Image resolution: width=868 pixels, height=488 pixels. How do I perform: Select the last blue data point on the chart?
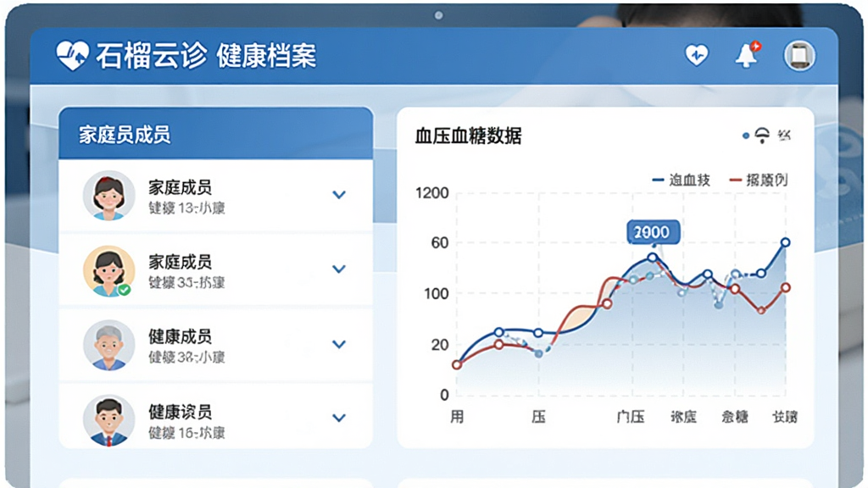786,242
